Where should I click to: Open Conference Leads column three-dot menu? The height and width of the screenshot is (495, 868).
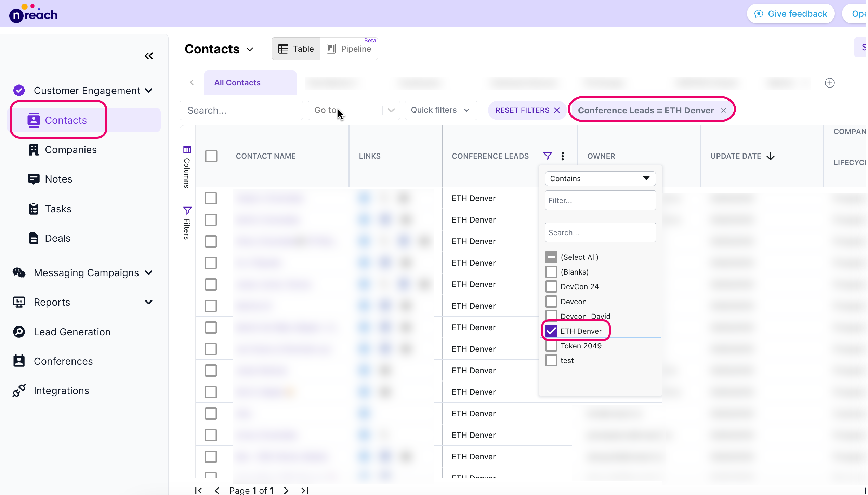click(x=563, y=156)
